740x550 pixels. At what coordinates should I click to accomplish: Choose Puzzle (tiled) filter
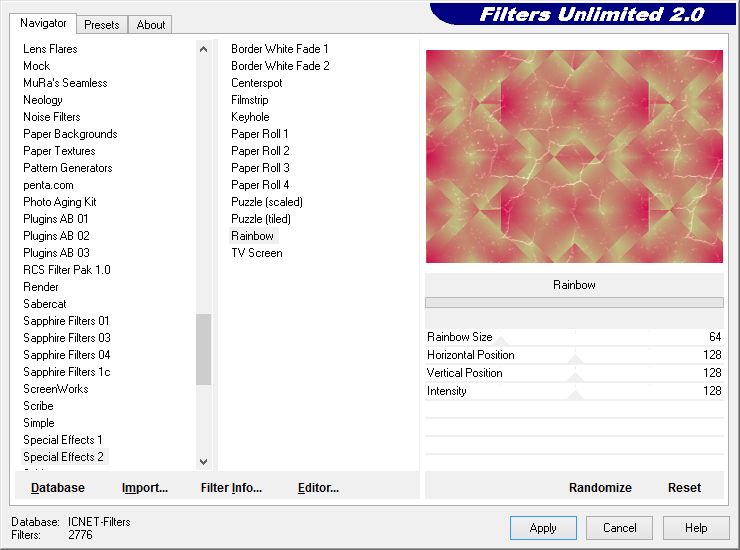click(x=261, y=219)
